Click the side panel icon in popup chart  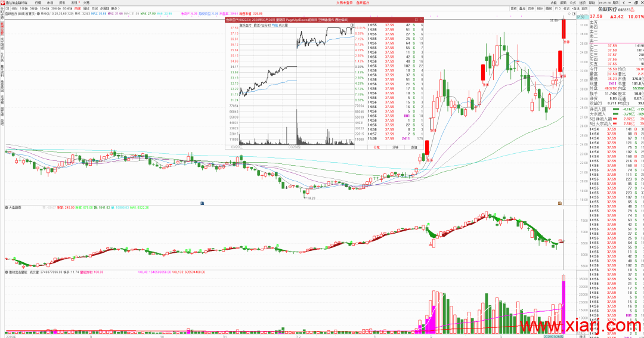click(x=352, y=26)
